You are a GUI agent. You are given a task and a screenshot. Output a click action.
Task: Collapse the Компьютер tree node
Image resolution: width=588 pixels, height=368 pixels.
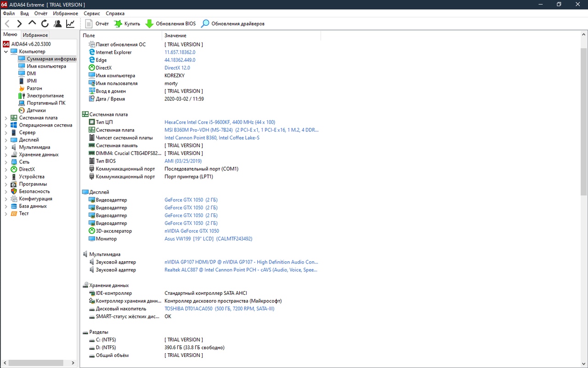point(6,52)
